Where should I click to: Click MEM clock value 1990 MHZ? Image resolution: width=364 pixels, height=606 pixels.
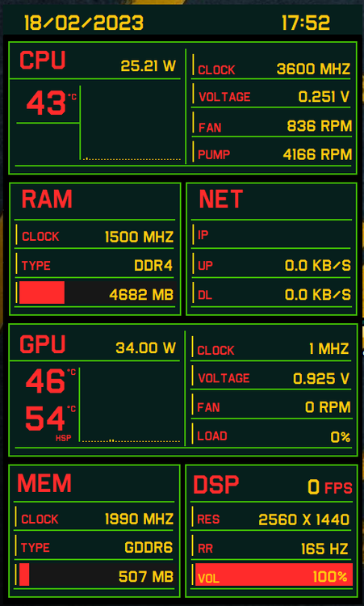coord(139,519)
